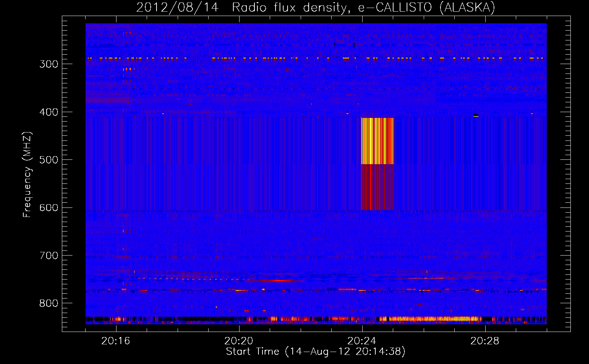Viewport: 589px width, 364px height.
Task: Click the 400 frequency tick label
Action: (x=49, y=112)
